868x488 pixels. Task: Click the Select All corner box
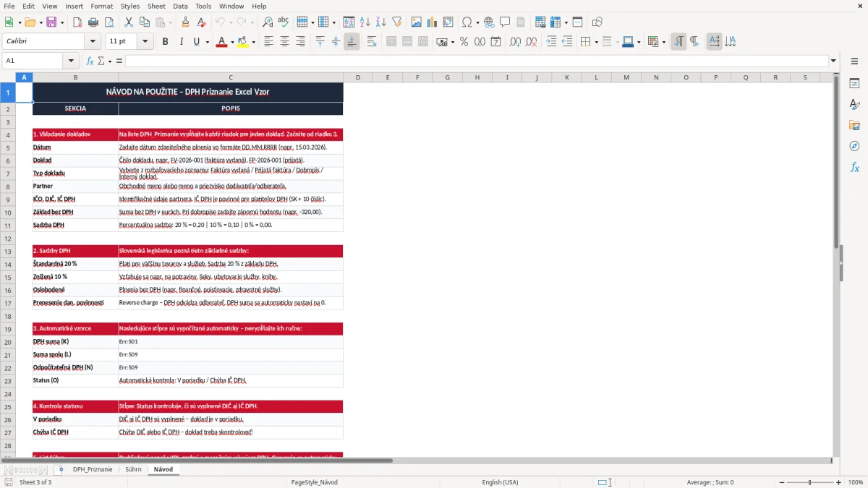coord(8,77)
